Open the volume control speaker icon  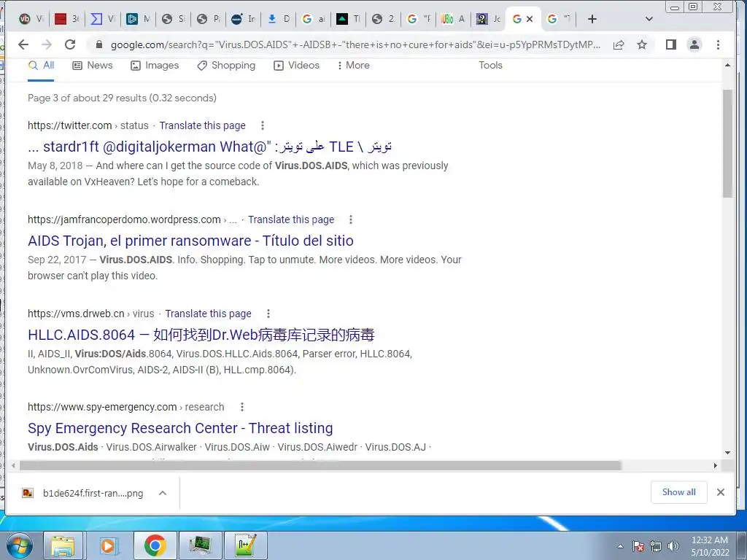[673, 546]
